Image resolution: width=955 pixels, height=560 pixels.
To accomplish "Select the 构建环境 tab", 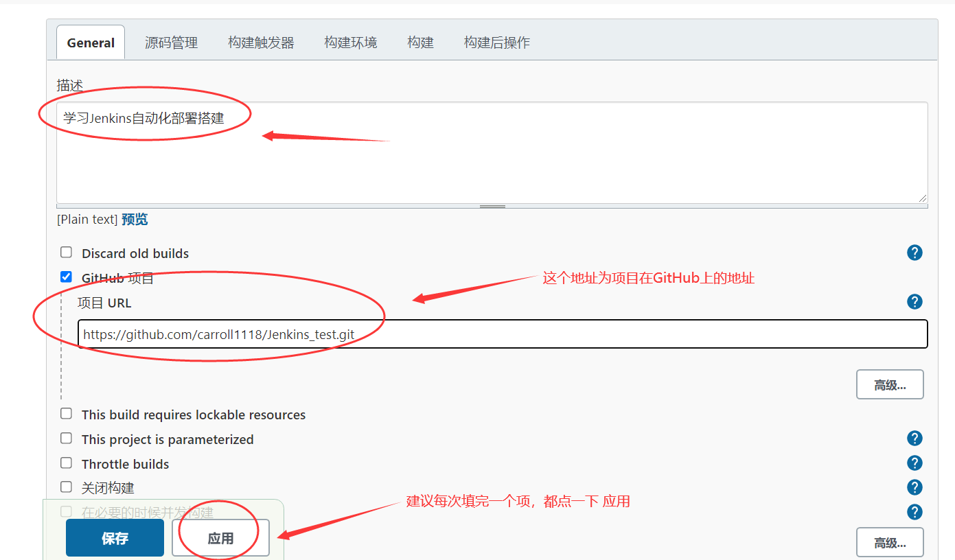I will 351,43.
